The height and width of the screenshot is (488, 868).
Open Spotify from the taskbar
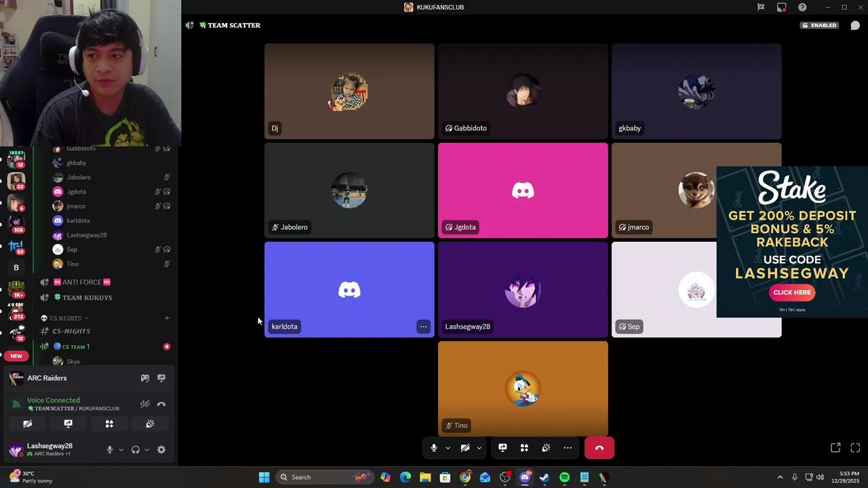point(564,477)
